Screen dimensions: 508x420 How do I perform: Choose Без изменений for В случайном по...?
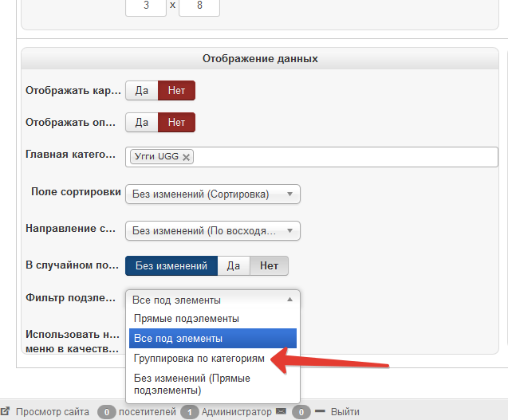point(171,266)
